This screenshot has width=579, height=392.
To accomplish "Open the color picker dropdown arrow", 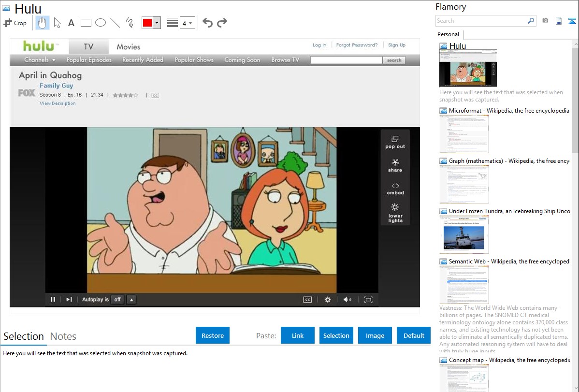I will (157, 23).
